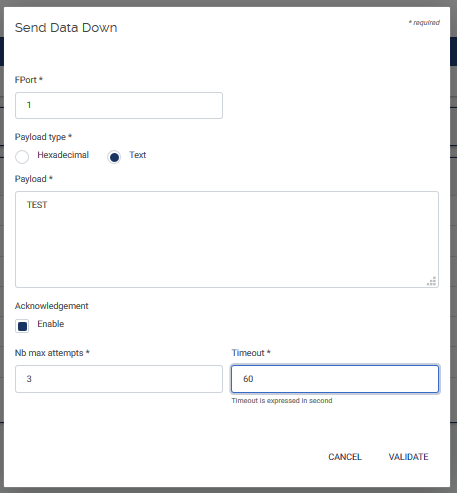The width and height of the screenshot is (457, 493).
Task: Click the Timeout is expressed in second hint
Action: (282, 401)
